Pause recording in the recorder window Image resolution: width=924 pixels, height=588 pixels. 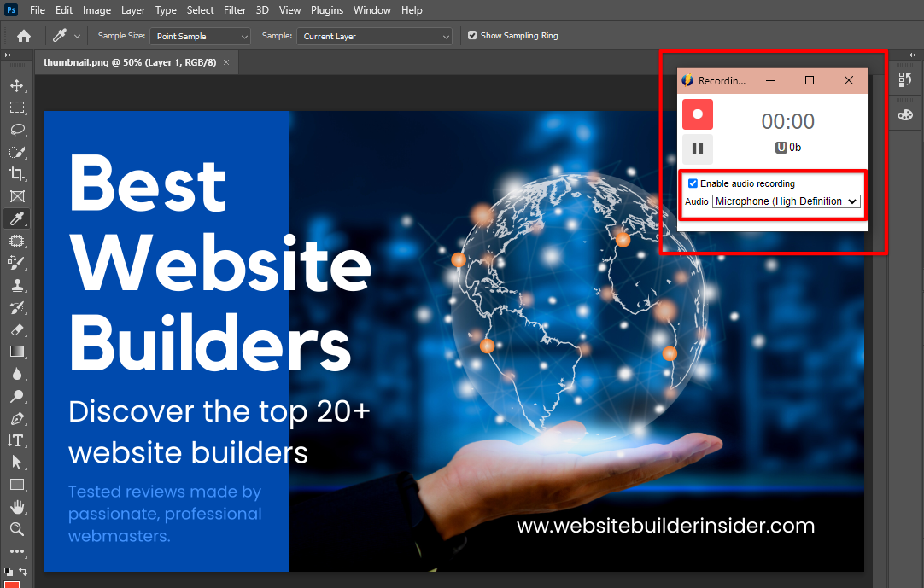point(698,148)
